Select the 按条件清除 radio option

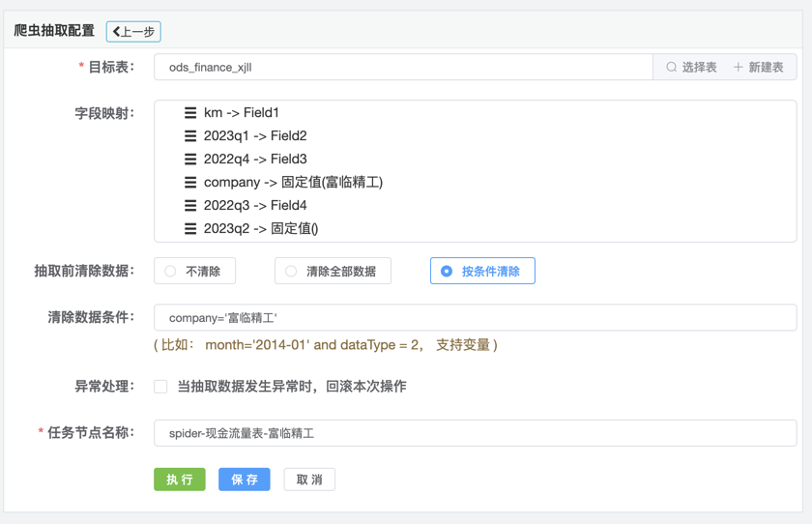tap(447, 272)
